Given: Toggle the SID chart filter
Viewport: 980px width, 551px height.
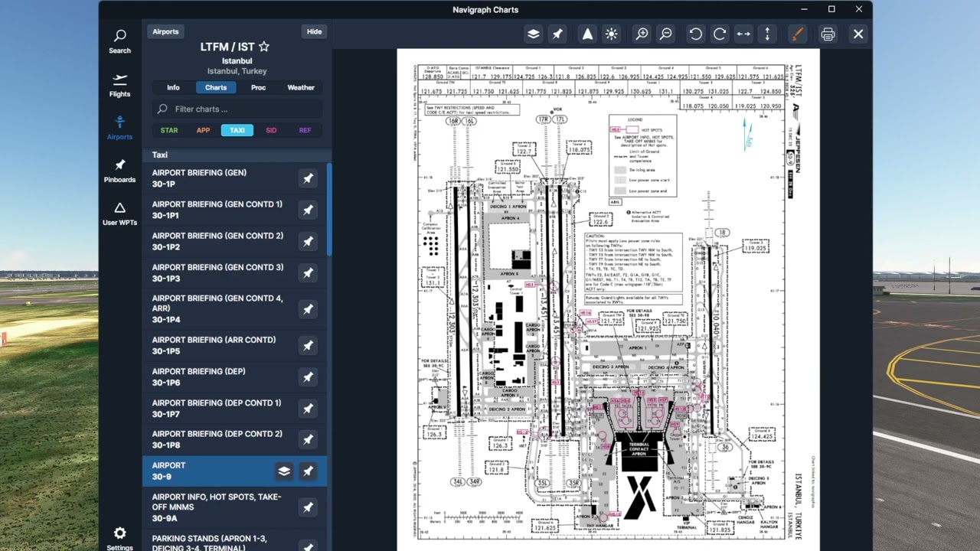Looking at the screenshot, I should click(271, 130).
